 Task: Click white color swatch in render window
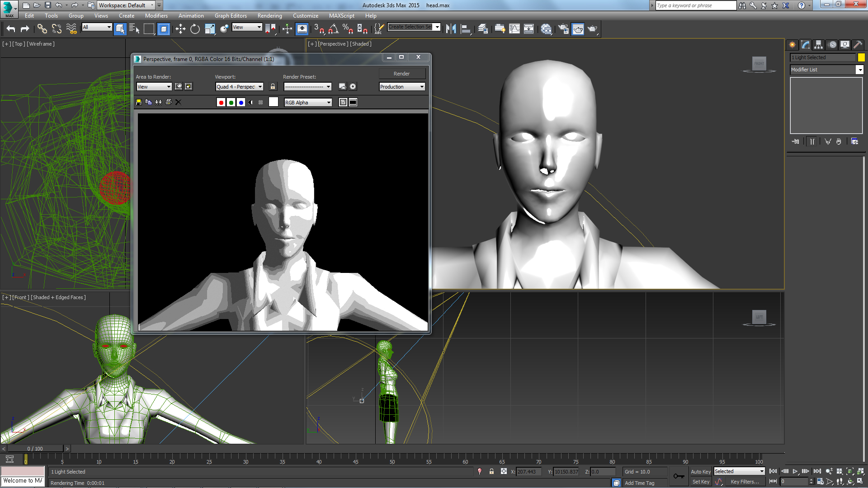pos(274,102)
